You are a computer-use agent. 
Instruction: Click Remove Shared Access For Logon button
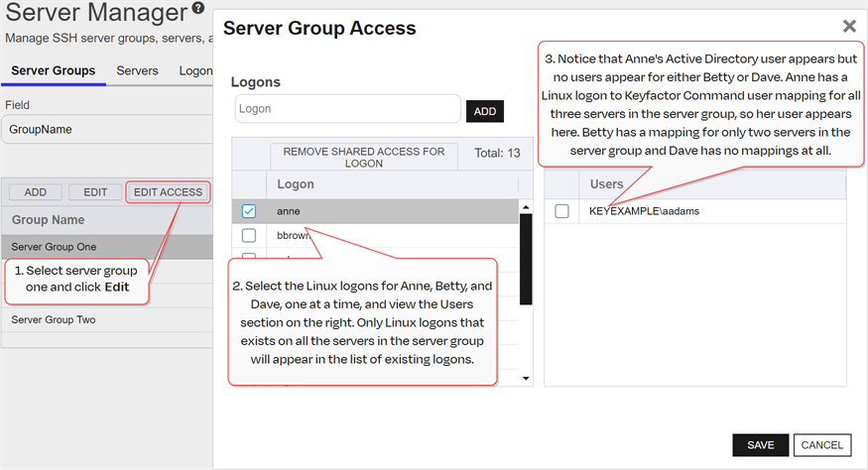click(363, 158)
